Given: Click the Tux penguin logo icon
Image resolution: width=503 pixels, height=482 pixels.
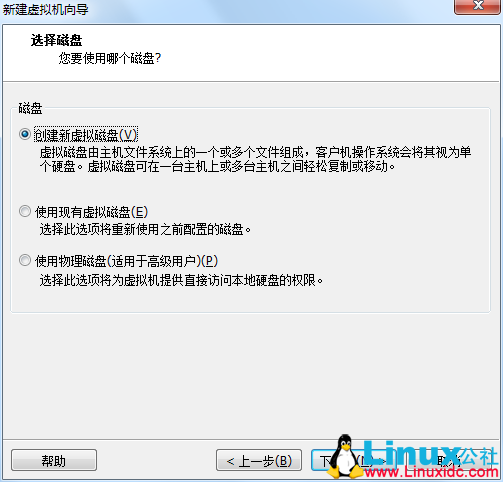Looking at the screenshot, I should 345,456.
